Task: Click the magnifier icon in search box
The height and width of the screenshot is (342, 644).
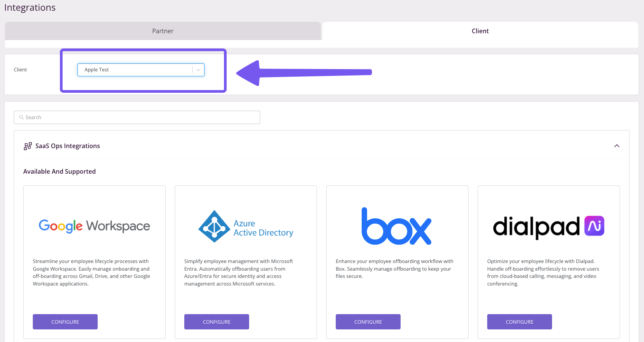Action: (22, 118)
